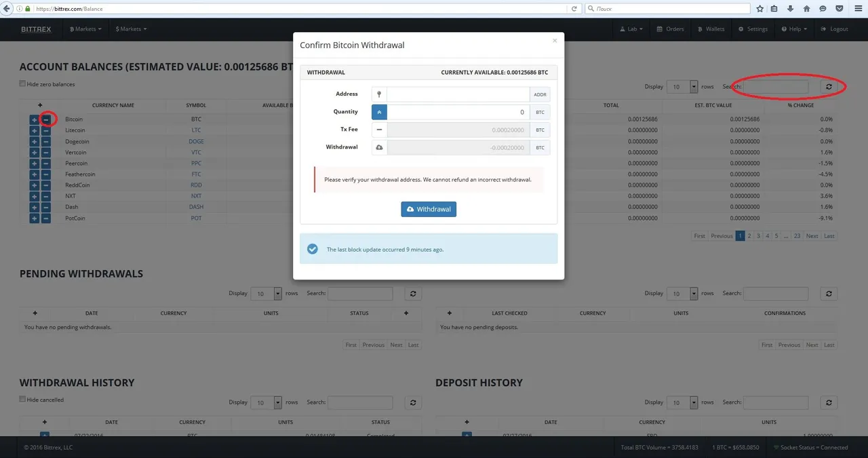Open pending deposits Display rows dropdown
This screenshot has height=458, width=868.
coord(682,294)
